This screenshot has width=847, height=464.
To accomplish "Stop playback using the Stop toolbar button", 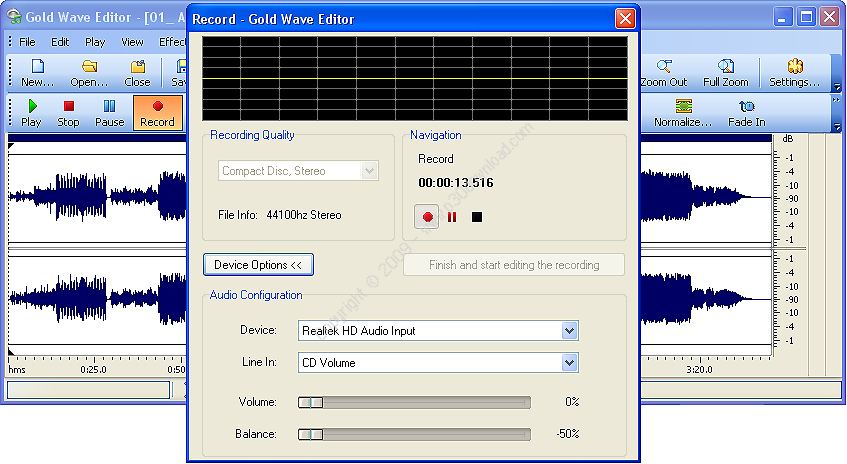I will pyautogui.click(x=68, y=113).
